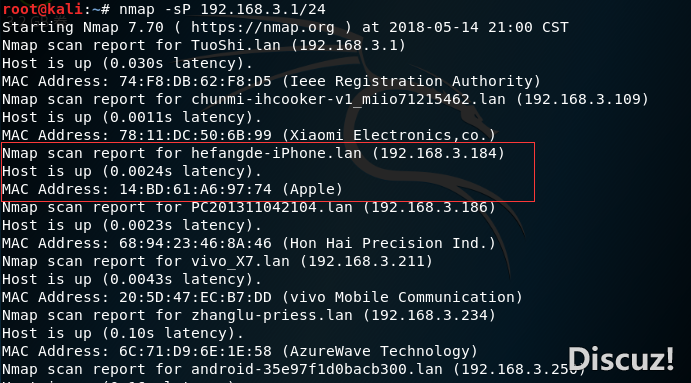Click MAC address 14:BD:61:A6:97:74
Viewport: 691px width, 383px height.
pos(195,189)
